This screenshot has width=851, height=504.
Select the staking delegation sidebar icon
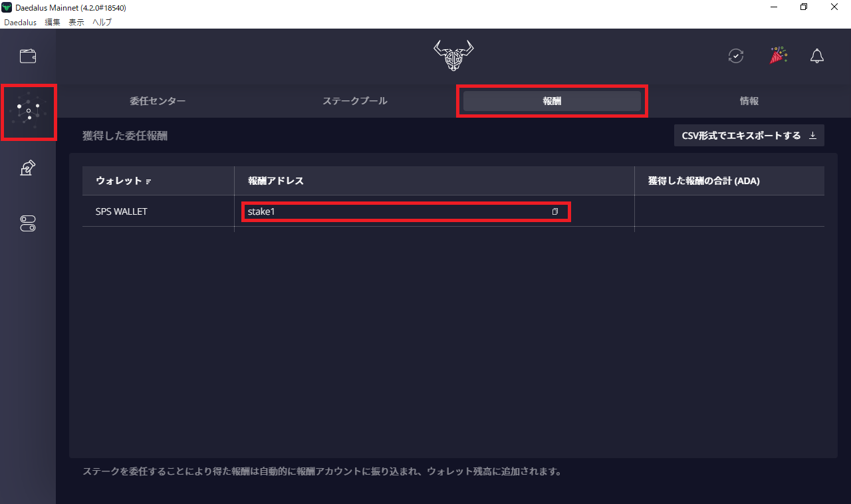(28, 112)
